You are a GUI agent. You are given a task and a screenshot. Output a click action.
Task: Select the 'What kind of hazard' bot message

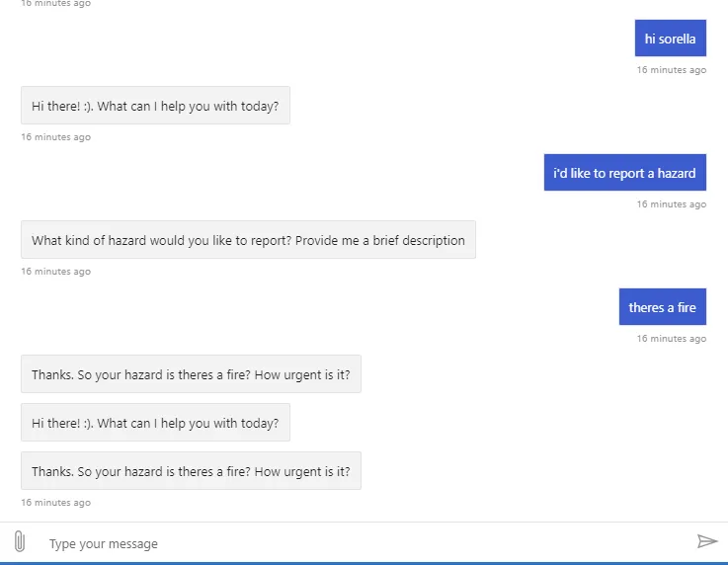[x=248, y=240]
